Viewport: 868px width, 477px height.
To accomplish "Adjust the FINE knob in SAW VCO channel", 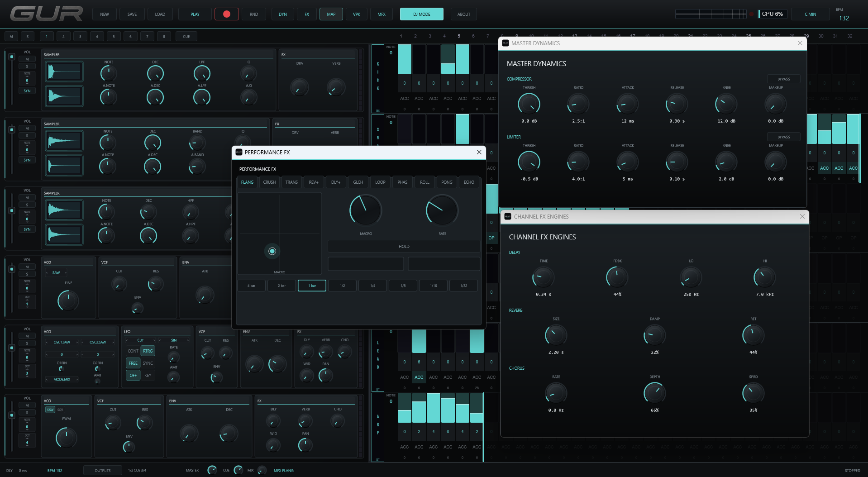I will point(68,301).
